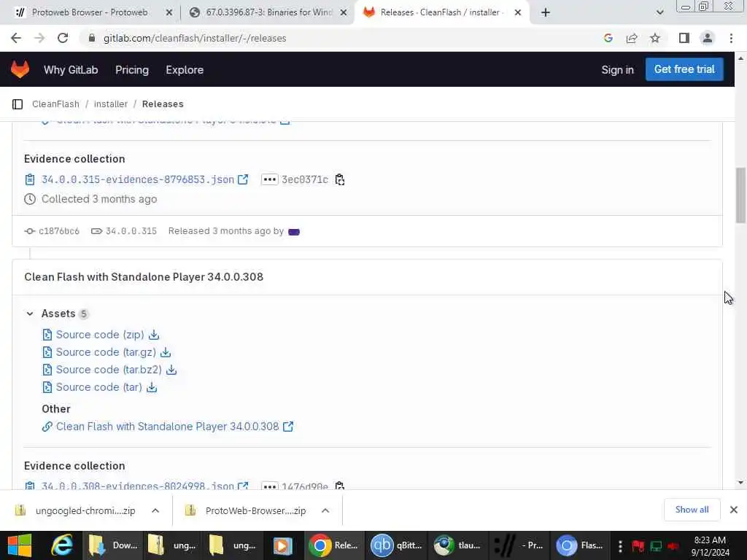The width and height of the screenshot is (747, 560).
Task: Download Source code (zip) arrow icon
Action: 154,335
